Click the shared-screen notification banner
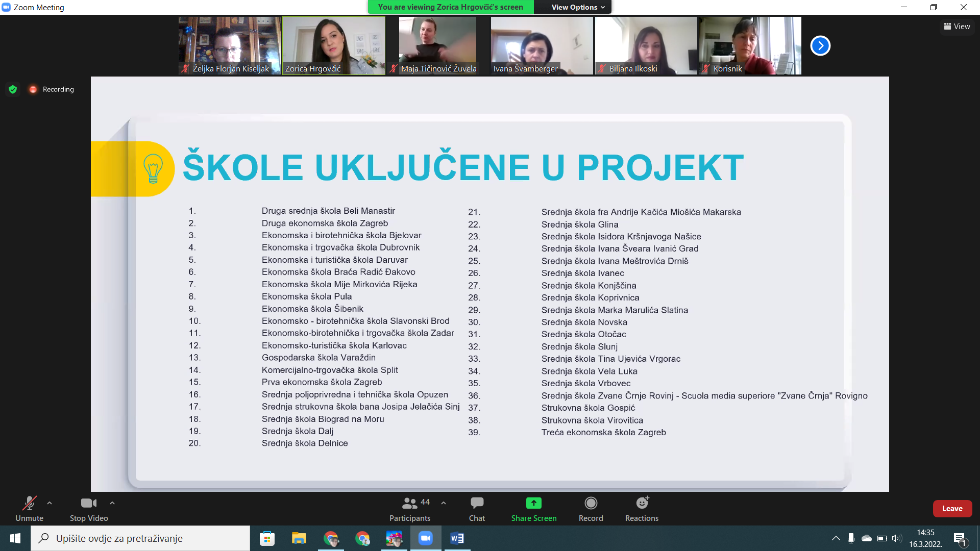 [450, 7]
